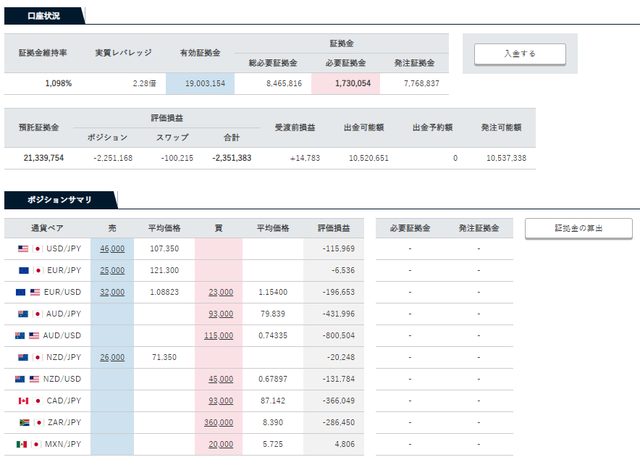Click the US flag icon beside USD/JPY

pyautogui.click(x=23, y=249)
